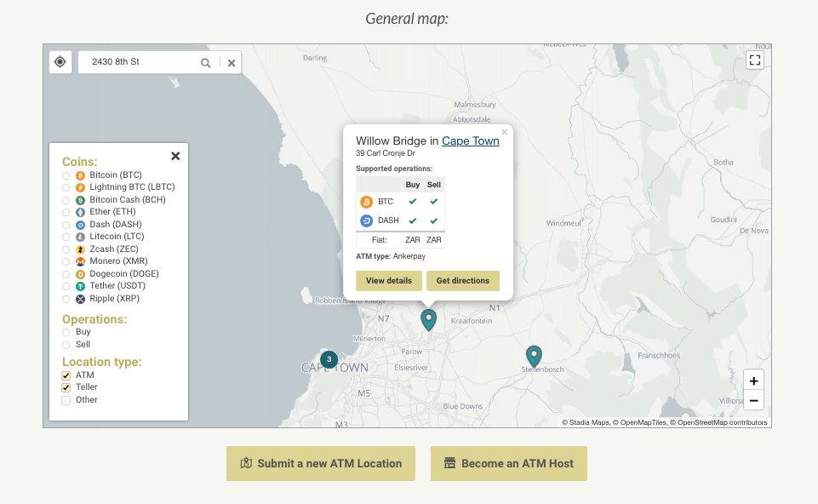Click the Monero coin icon

[x=80, y=262]
